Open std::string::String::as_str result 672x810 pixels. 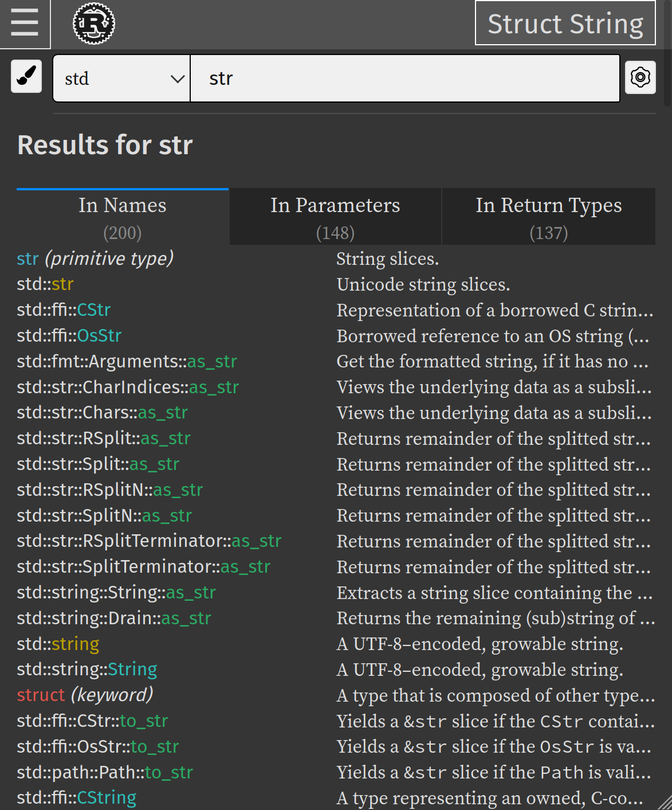coord(116,592)
